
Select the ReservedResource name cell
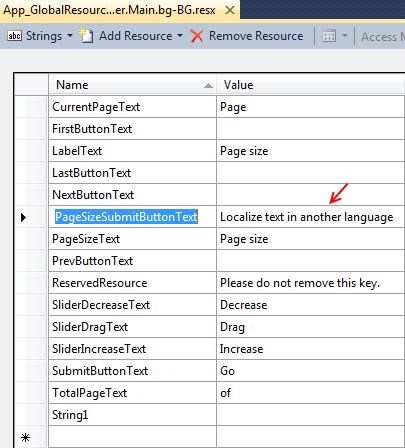tap(132, 283)
